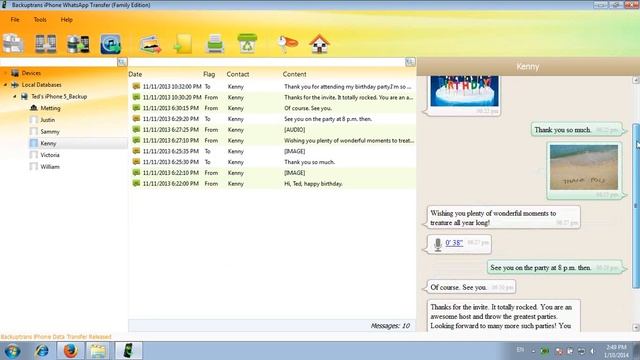Select the 'Thank you so much.' list row
The height and width of the screenshot is (360, 640).
(x=272, y=162)
